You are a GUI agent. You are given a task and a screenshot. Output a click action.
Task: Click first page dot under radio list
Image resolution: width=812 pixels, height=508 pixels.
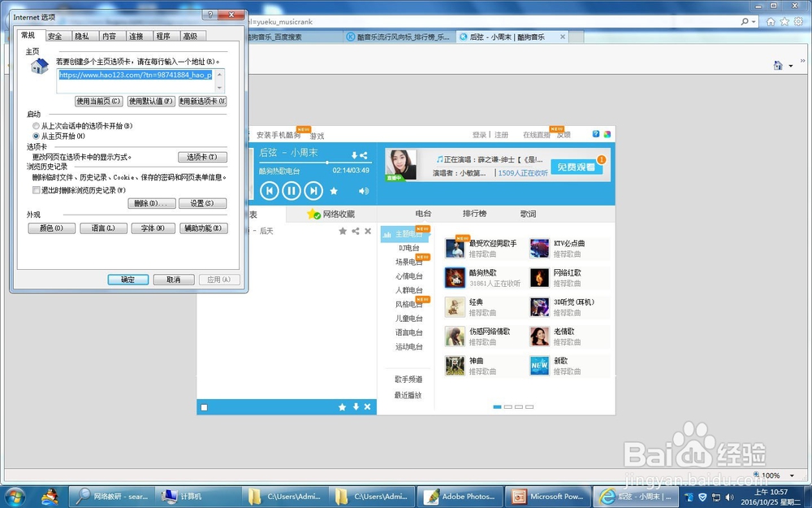point(497,407)
